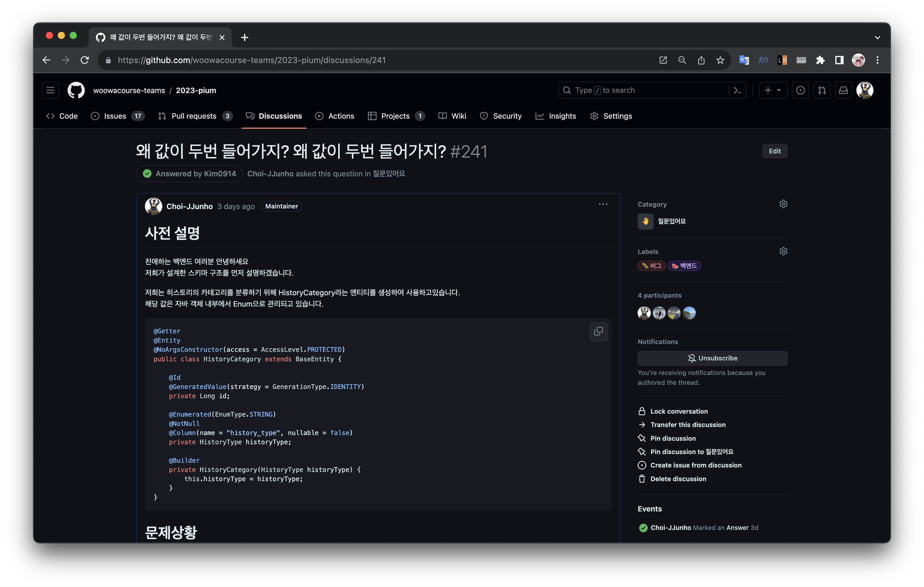Select the 버그 label badge
Screen dimensions: 924x587
(x=651, y=266)
